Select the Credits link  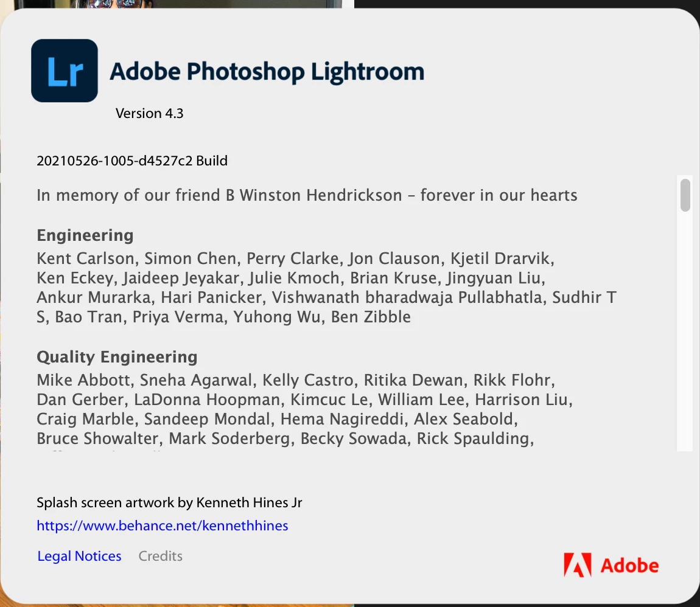(160, 556)
